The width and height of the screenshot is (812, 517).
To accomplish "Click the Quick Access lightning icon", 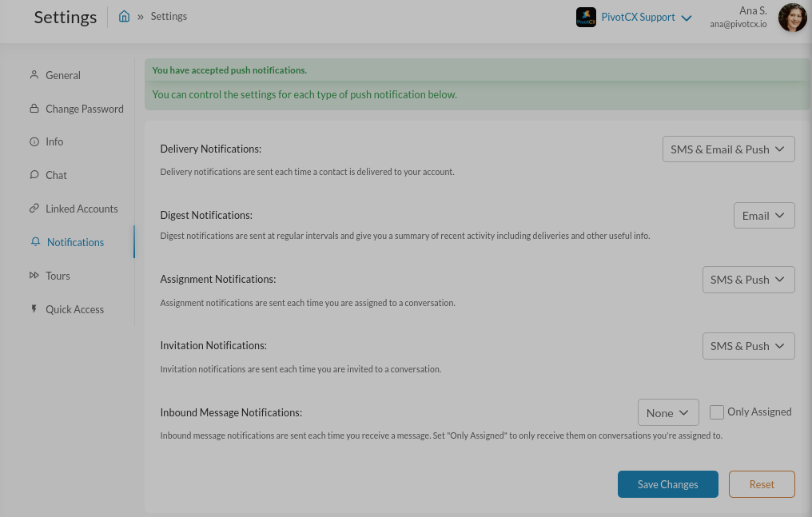I will click(x=34, y=309).
